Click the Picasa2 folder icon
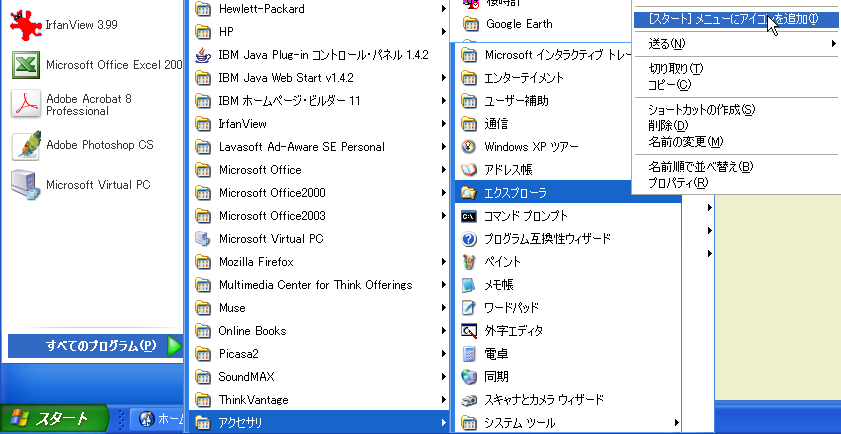This screenshot has width=841, height=434. 202,354
